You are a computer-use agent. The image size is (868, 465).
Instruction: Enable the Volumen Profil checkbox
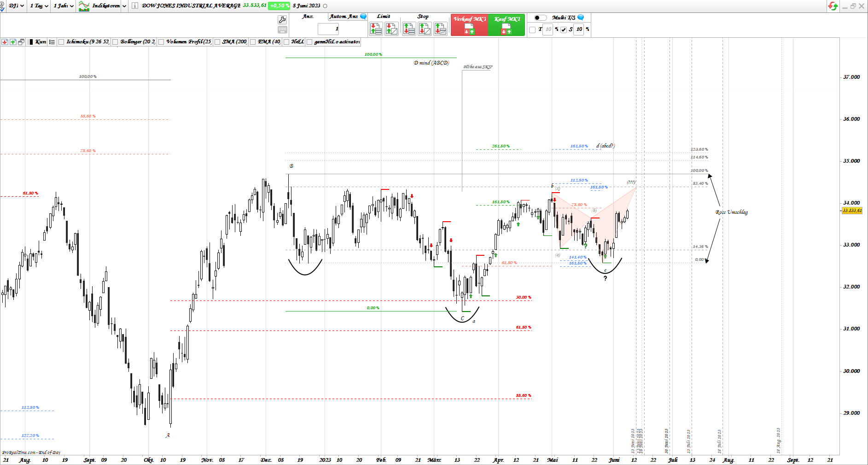tap(161, 42)
